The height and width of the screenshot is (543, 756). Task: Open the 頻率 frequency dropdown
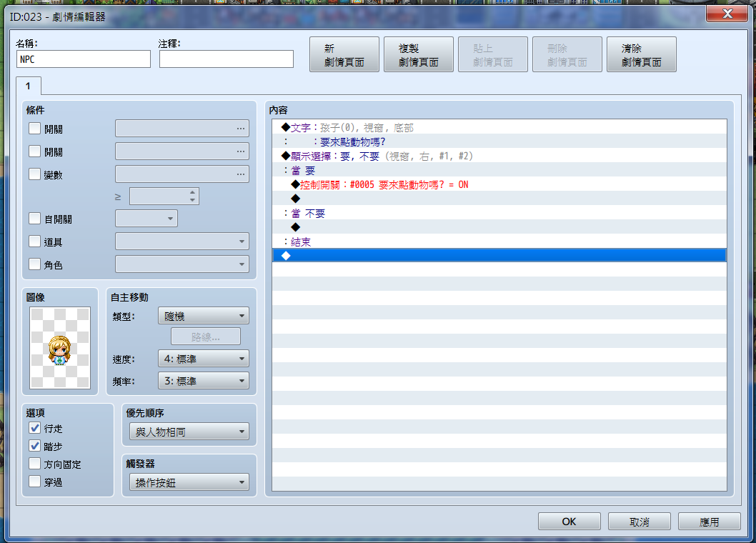[204, 381]
